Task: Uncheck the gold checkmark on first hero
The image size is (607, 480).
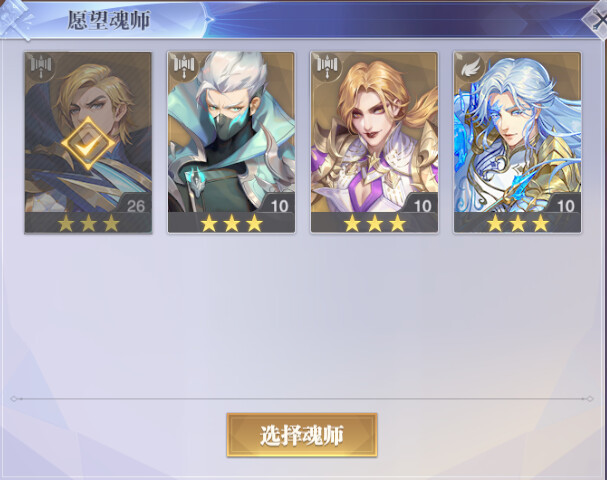Action: point(88,144)
